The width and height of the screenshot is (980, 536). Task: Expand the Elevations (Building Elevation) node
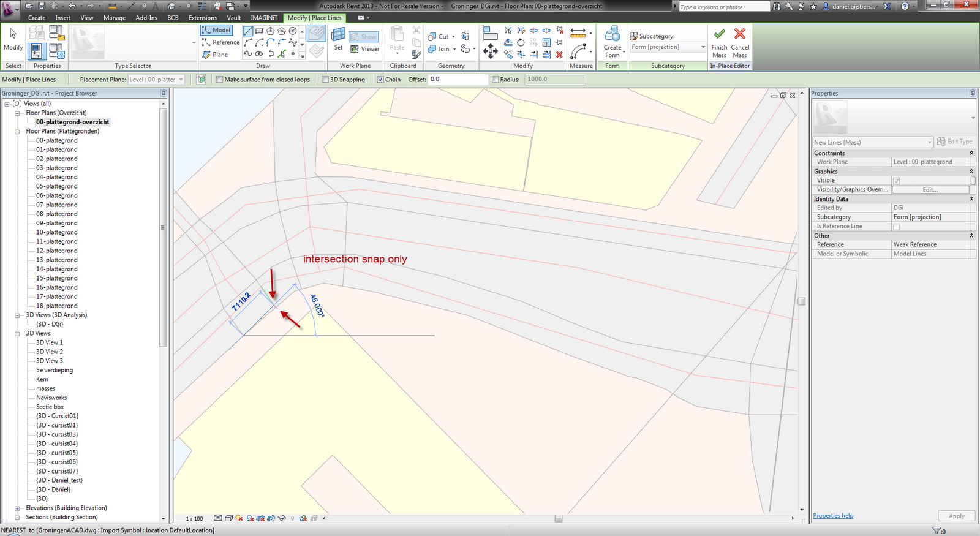tap(17, 508)
